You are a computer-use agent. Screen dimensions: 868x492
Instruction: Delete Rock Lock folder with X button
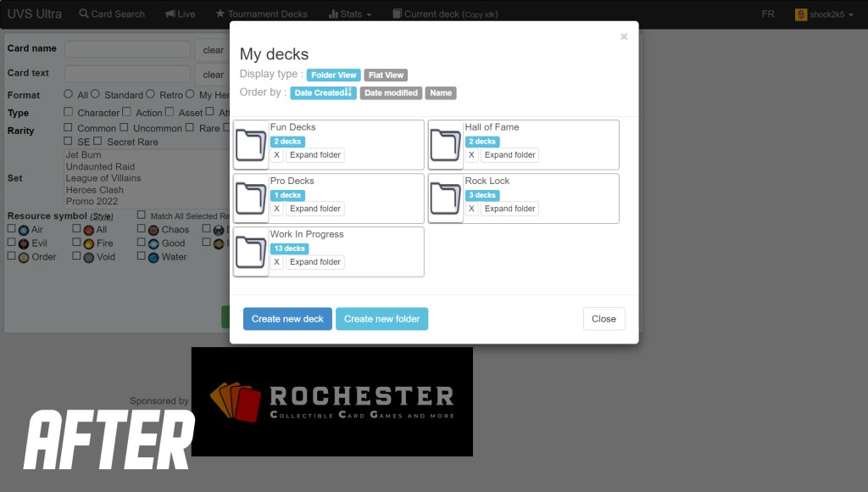tap(471, 209)
